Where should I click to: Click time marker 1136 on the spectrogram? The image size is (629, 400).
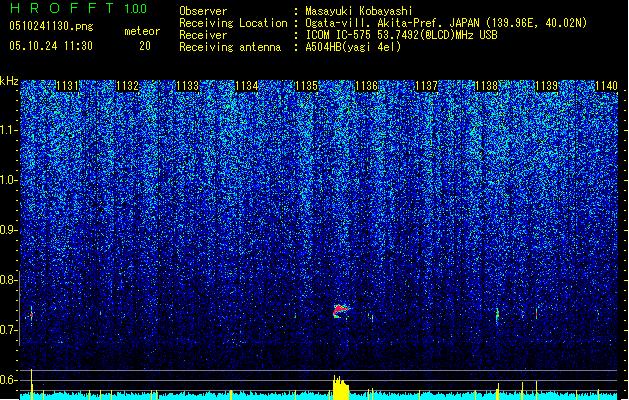[366, 86]
